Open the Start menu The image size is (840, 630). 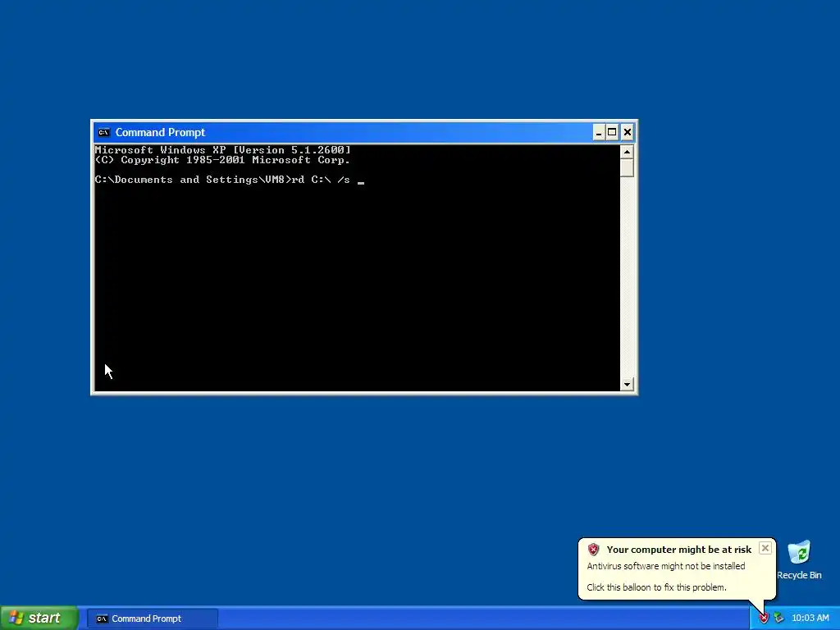[x=39, y=618]
